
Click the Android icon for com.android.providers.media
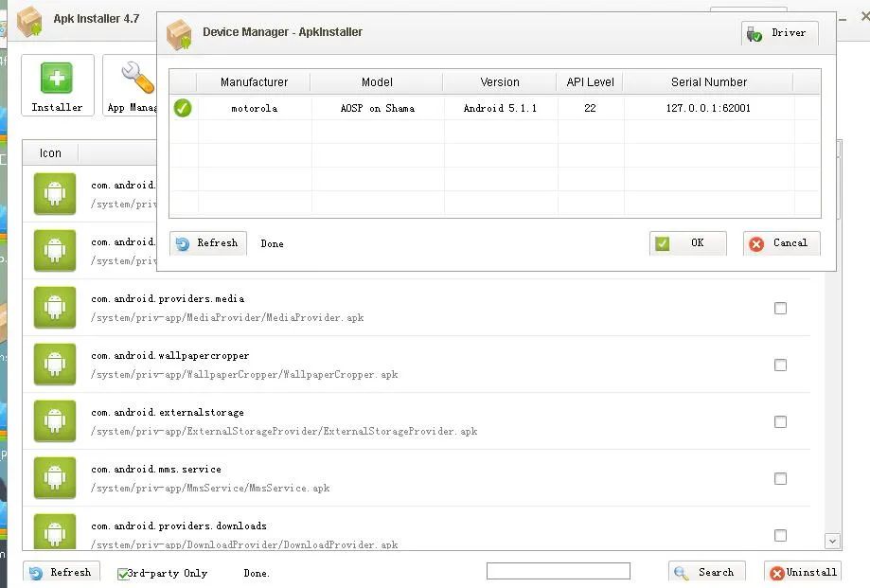[x=54, y=308]
